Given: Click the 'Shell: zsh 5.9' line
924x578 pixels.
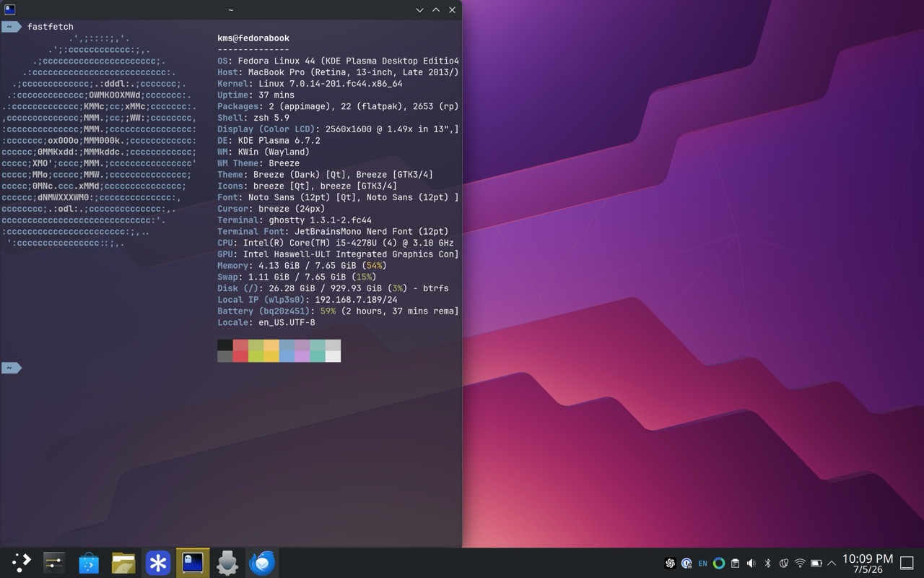Looking at the screenshot, I should (253, 118).
